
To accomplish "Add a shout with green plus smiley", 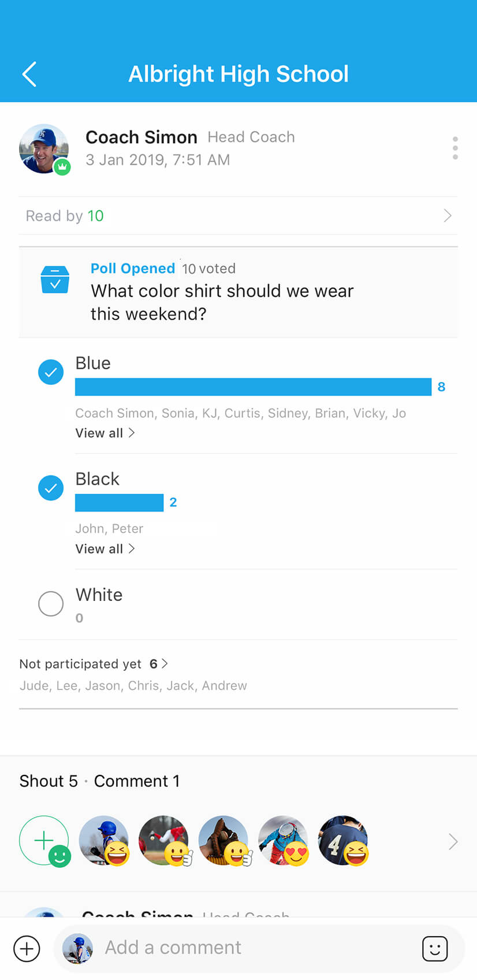I will [44, 841].
